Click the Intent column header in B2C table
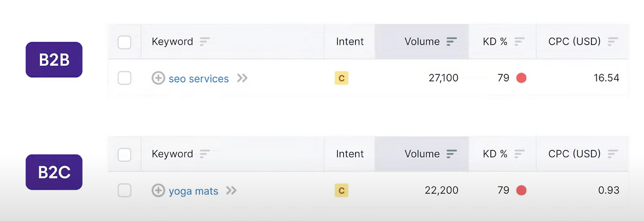Viewport: 644px width, 221px height. 350,154
